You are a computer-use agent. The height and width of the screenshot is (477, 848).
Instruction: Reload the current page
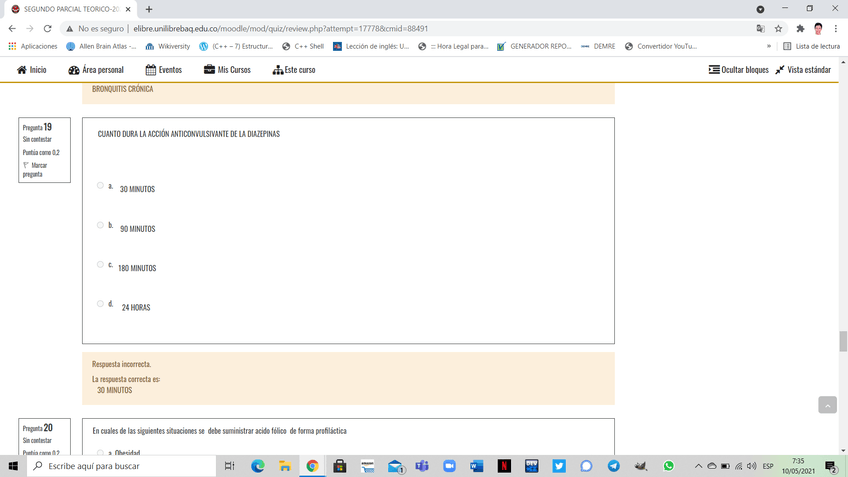pos(48,29)
